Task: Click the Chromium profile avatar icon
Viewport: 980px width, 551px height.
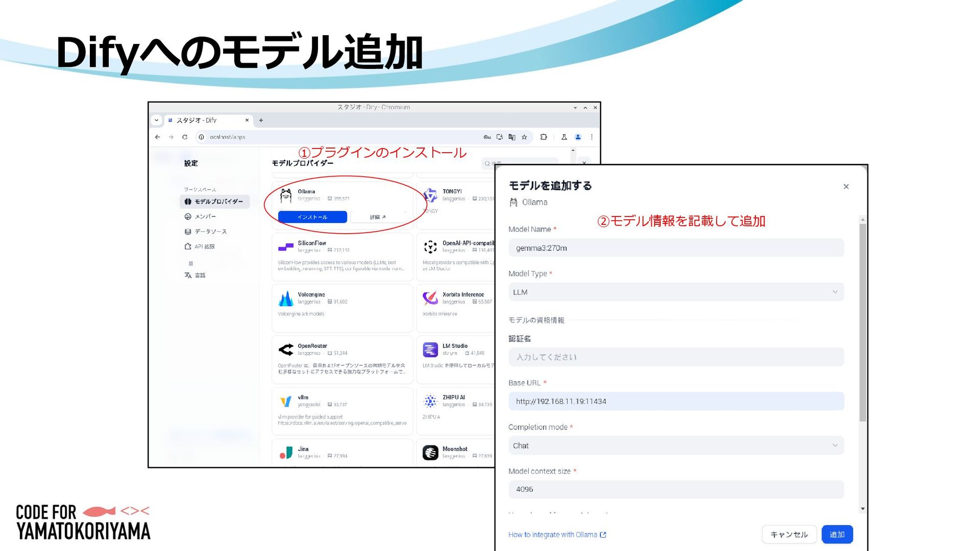Action: pos(578,137)
